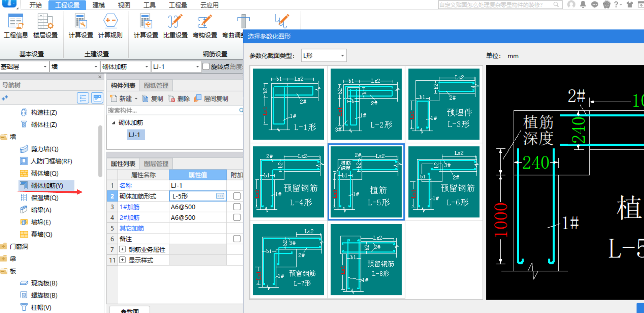Toggle 附加 checkbox for 备注 row
644x313 pixels.
[237, 239]
